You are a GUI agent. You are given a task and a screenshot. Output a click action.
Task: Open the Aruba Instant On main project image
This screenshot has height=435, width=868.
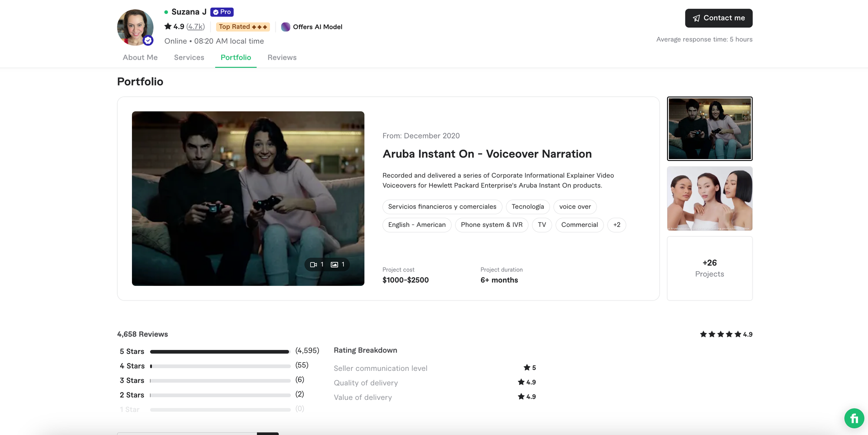pyautogui.click(x=248, y=199)
